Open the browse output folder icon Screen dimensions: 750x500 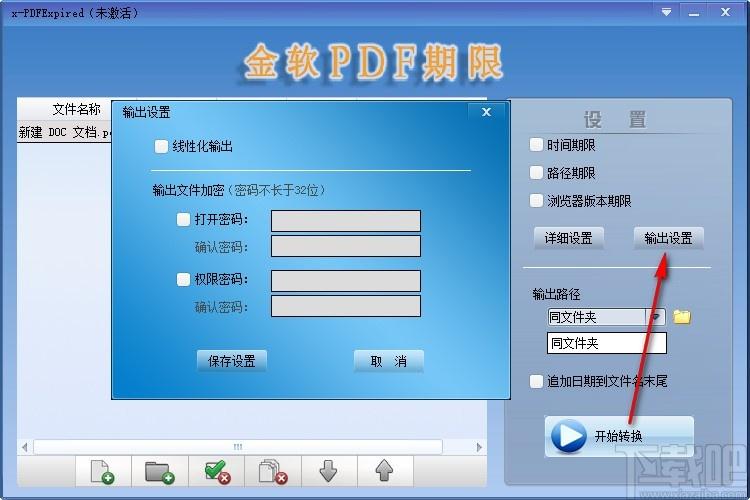point(682,316)
